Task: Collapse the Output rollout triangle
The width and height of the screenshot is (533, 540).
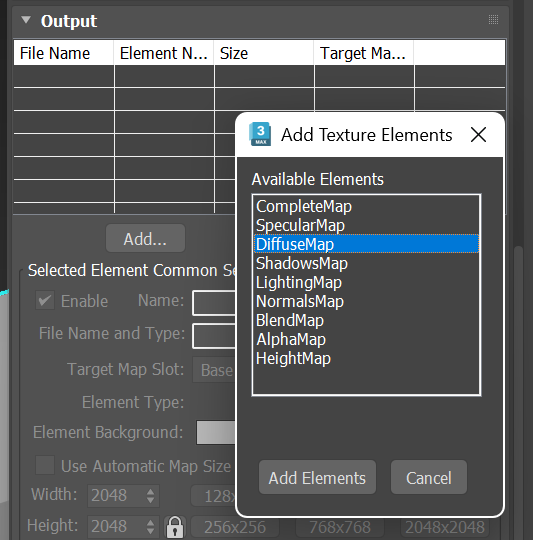Action: [26, 20]
